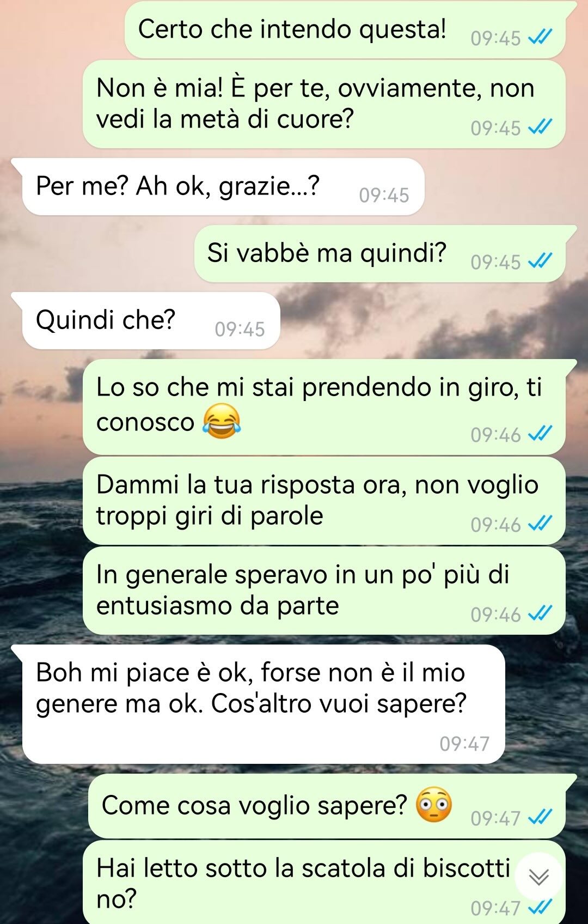Tap the crying-laughing emoji in the 'ti conosco' message

[x=222, y=421]
